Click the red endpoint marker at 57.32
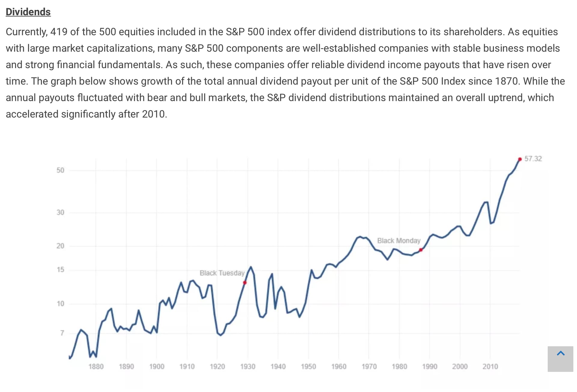The width and height of the screenshot is (577, 392). (520, 159)
